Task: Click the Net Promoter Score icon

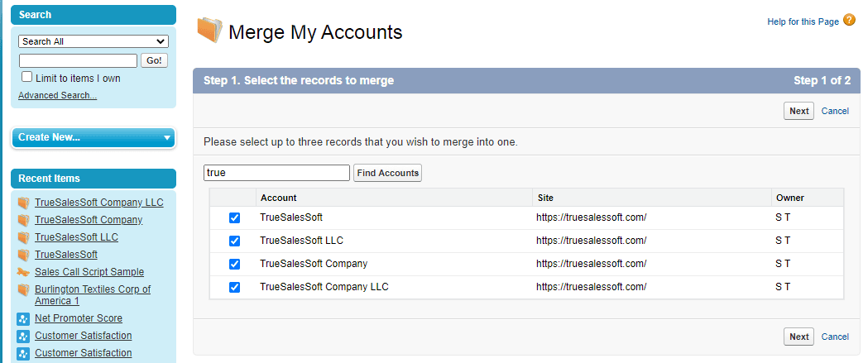Action: click(22, 318)
